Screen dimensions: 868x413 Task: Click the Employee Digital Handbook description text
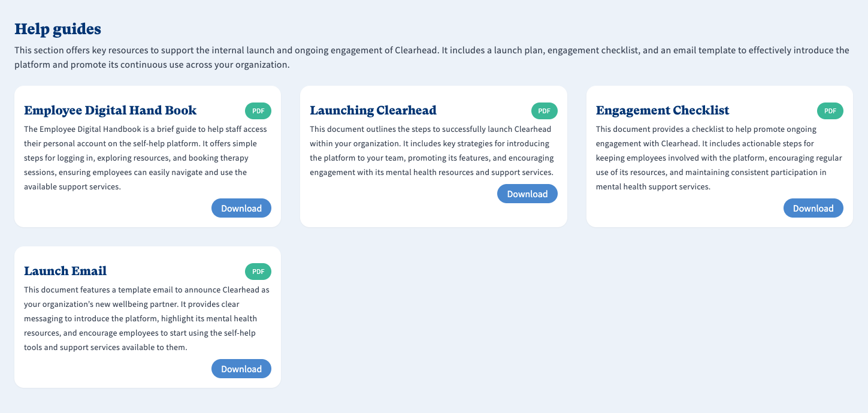(x=146, y=158)
